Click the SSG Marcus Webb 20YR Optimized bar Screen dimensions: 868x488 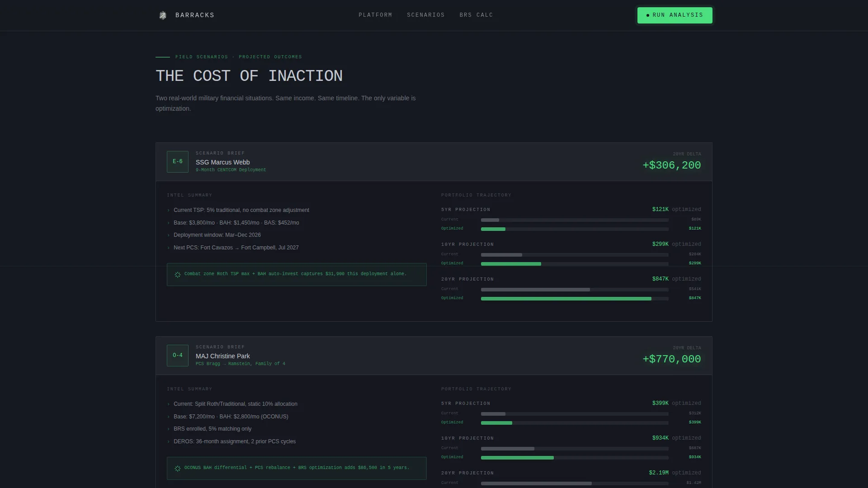575,299
